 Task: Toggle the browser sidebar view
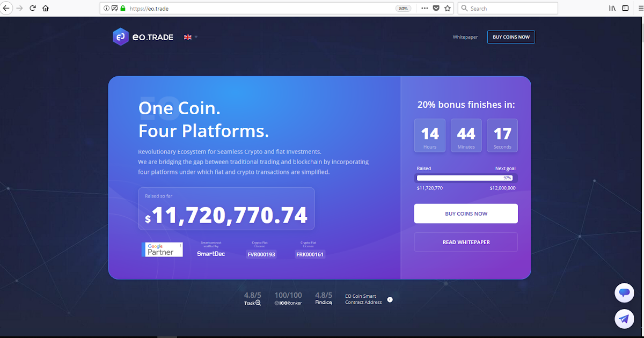pos(625,8)
